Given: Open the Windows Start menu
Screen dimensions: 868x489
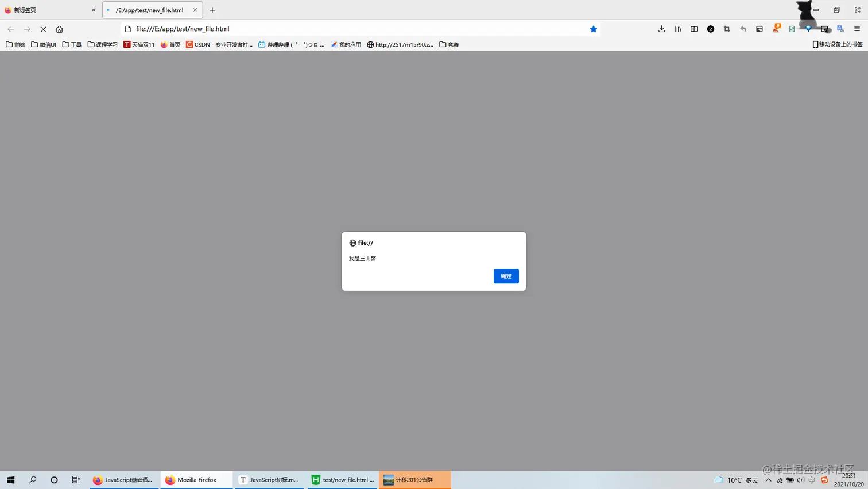Looking at the screenshot, I should click(10, 480).
